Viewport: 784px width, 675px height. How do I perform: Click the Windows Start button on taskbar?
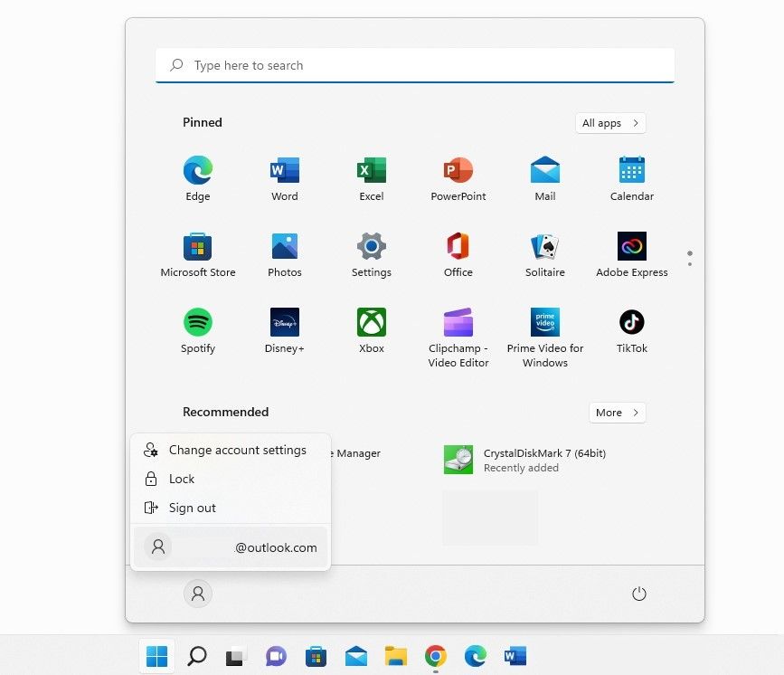tap(157, 656)
